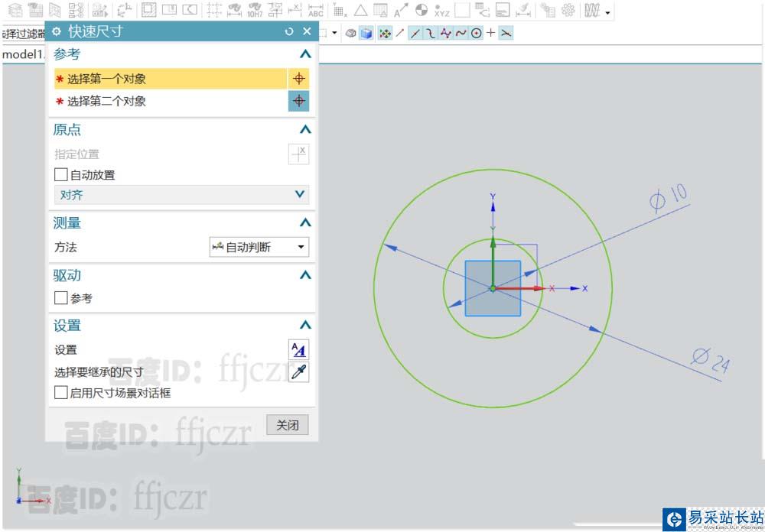Image resolution: width=765 pixels, height=532 pixels.
Task: Open the 自动判断 method dropdown
Action: pyautogui.click(x=259, y=247)
